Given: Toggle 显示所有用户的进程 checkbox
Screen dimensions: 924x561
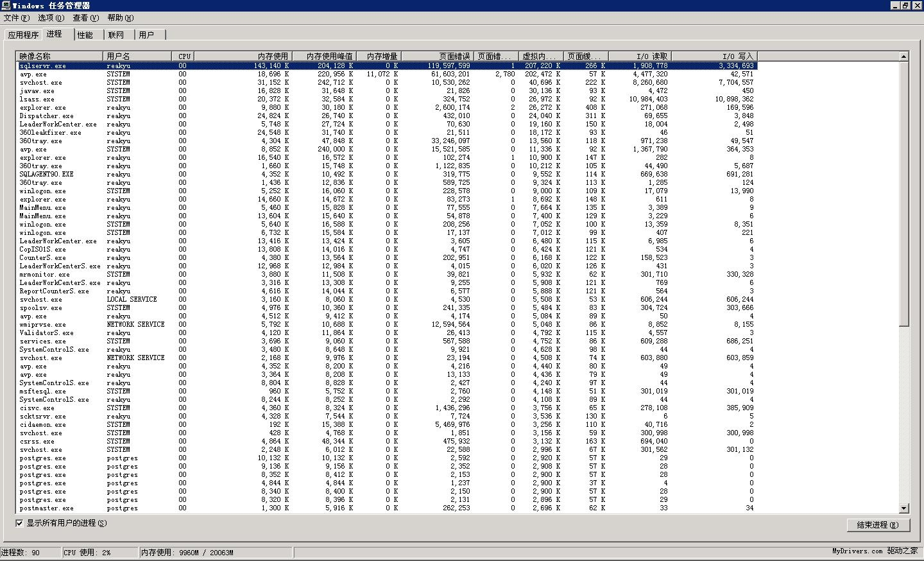Looking at the screenshot, I should point(19,523).
